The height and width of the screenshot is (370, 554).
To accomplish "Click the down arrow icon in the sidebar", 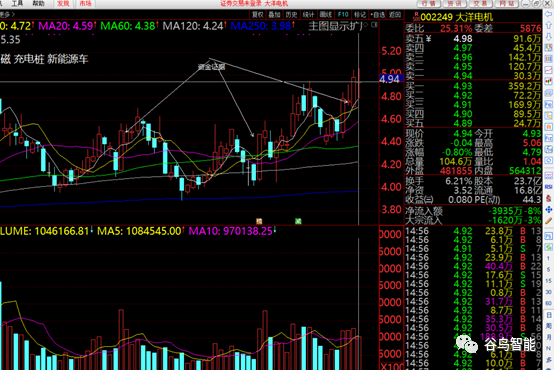I will pos(549,37).
